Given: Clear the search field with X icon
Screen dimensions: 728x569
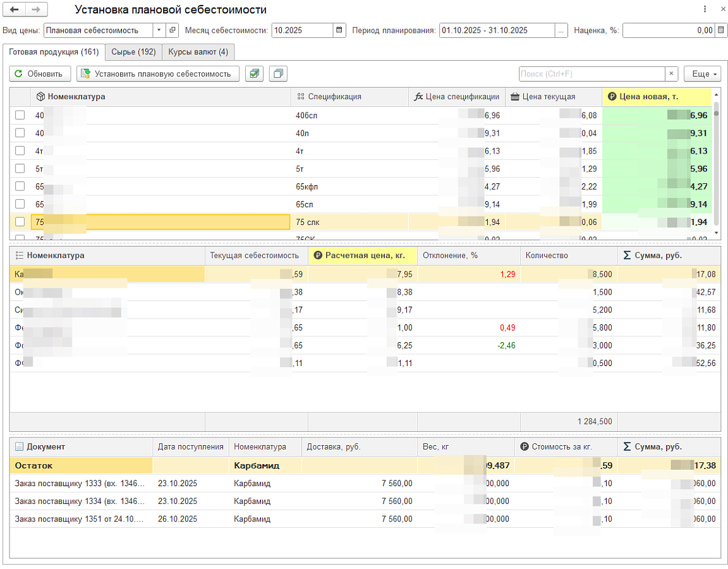Looking at the screenshot, I should (x=672, y=74).
